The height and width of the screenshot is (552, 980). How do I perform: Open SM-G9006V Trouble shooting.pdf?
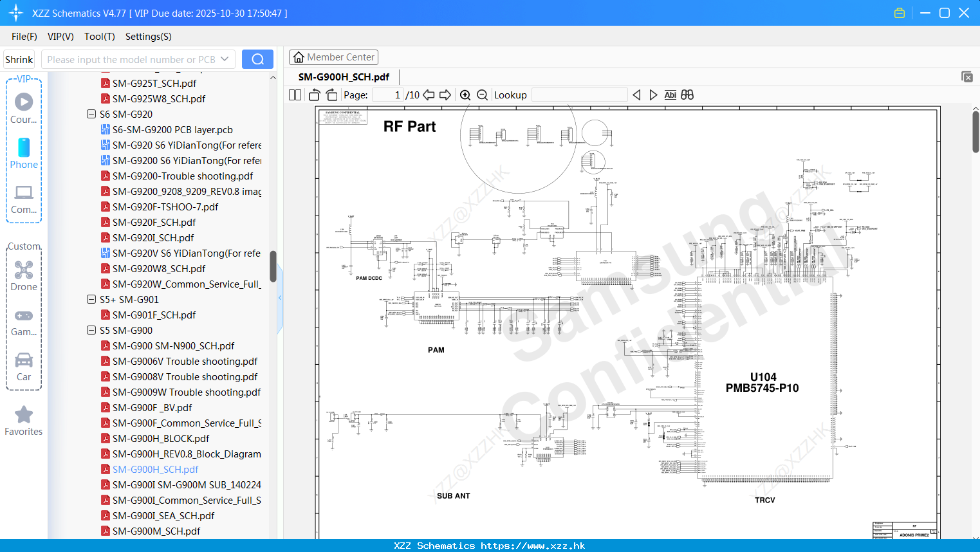(x=180, y=361)
